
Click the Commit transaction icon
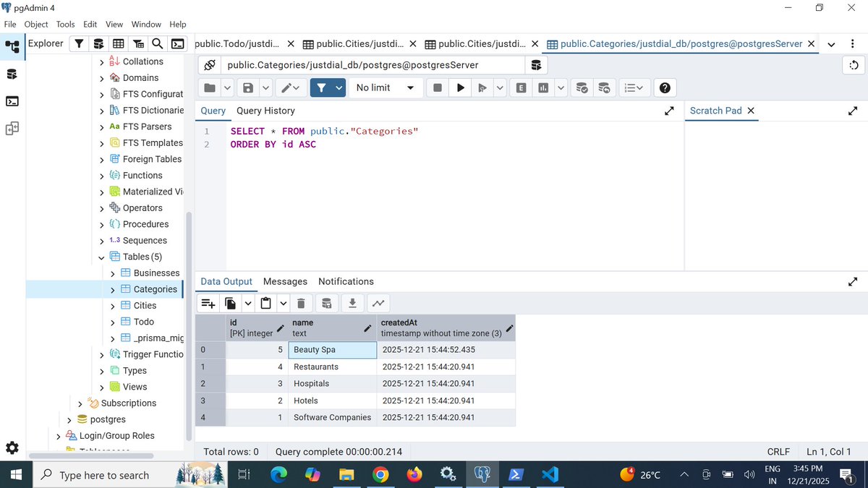pos(582,87)
